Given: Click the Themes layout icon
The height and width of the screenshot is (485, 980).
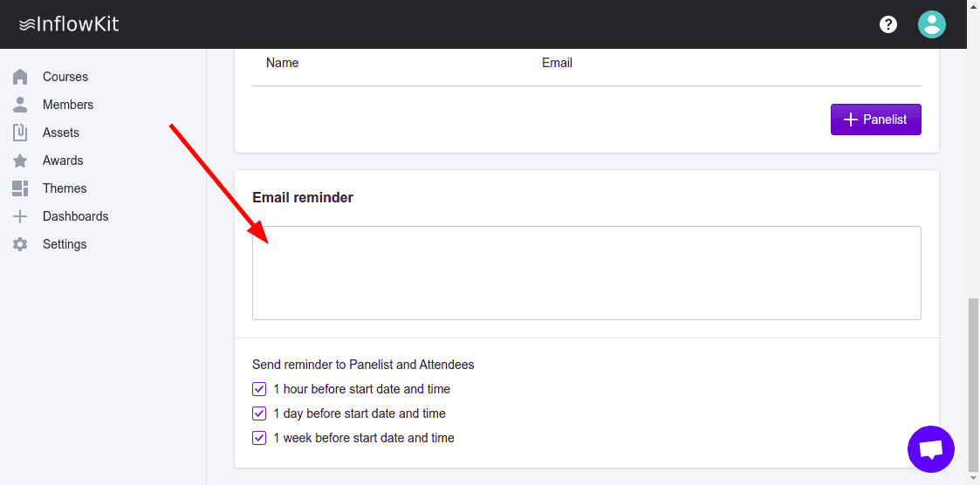Looking at the screenshot, I should (21, 188).
